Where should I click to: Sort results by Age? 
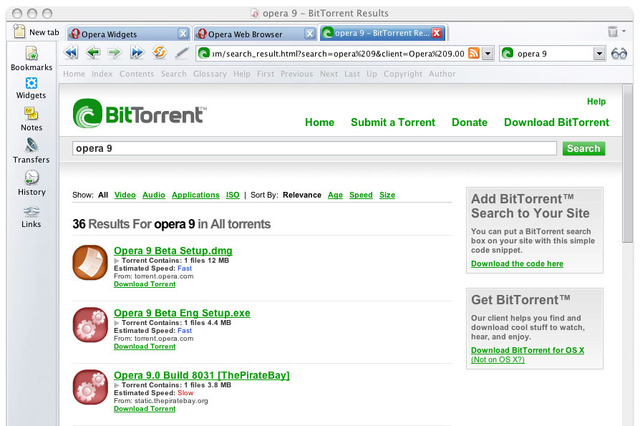tap(335, 195)
